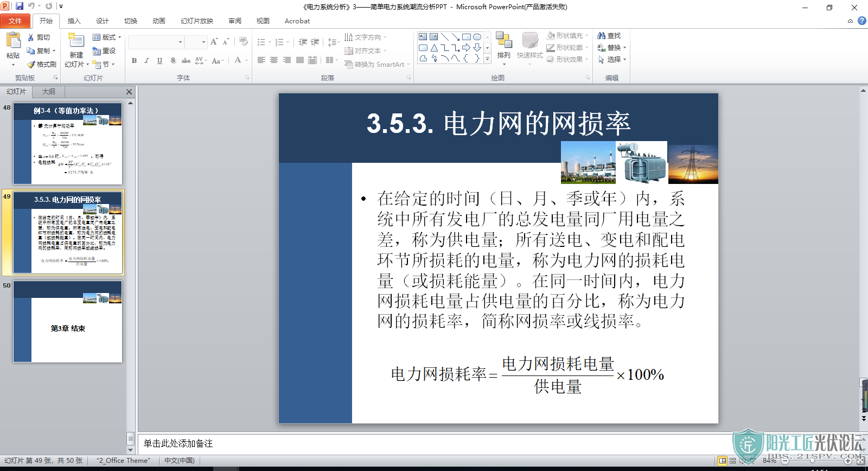Screen dimensions: 868x471
Task: Click Find (查找) binoculars button
Action: coord(609,36)
